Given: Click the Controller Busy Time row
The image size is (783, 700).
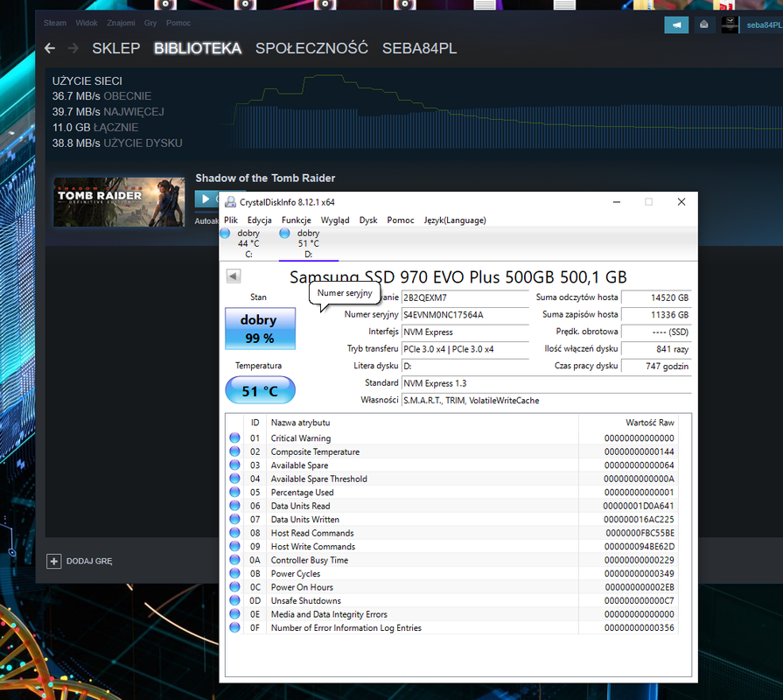Looking at the screenshot, I should 452,560.
